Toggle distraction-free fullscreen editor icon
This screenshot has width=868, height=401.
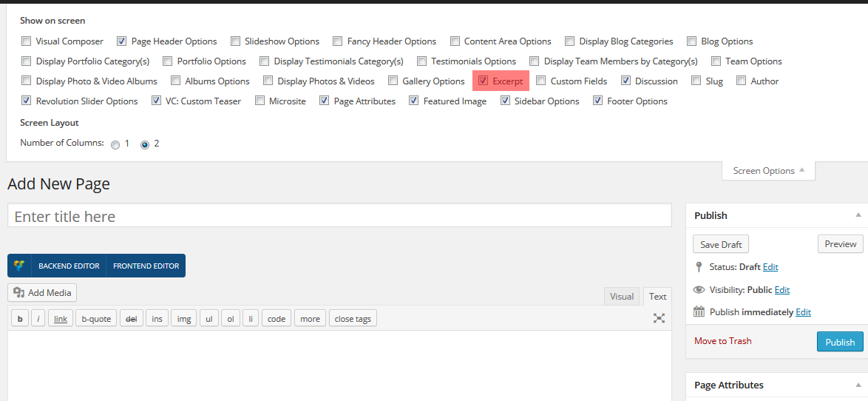(659, 318)
